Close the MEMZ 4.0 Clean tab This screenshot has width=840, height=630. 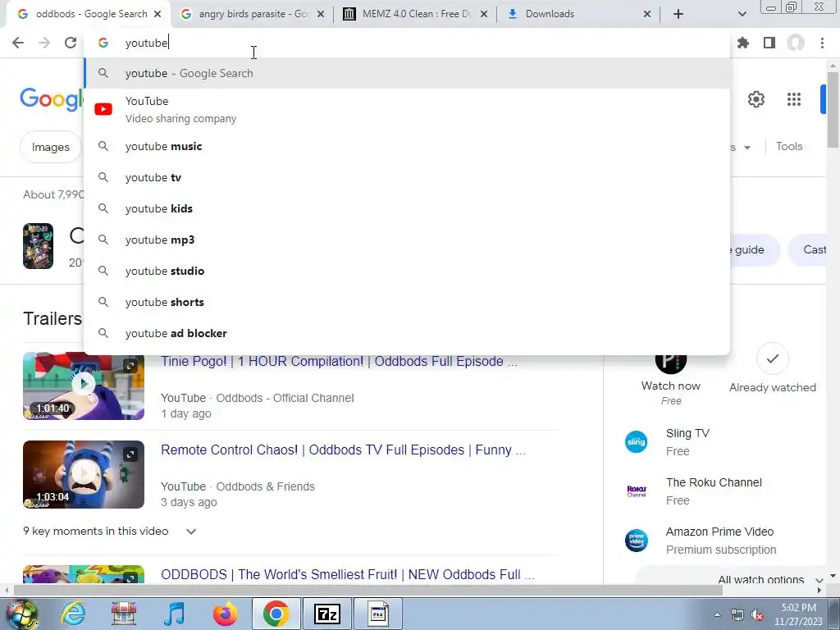point(484,14)
